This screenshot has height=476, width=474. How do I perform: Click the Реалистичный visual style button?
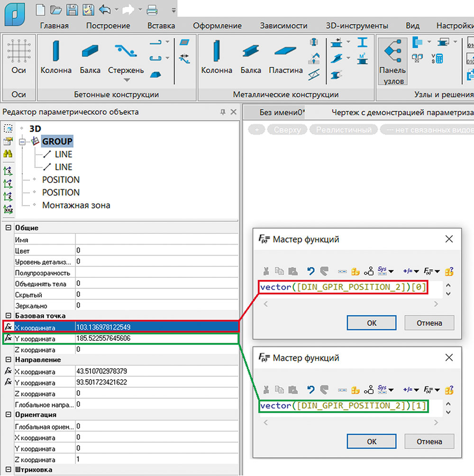tap(344, 130)
